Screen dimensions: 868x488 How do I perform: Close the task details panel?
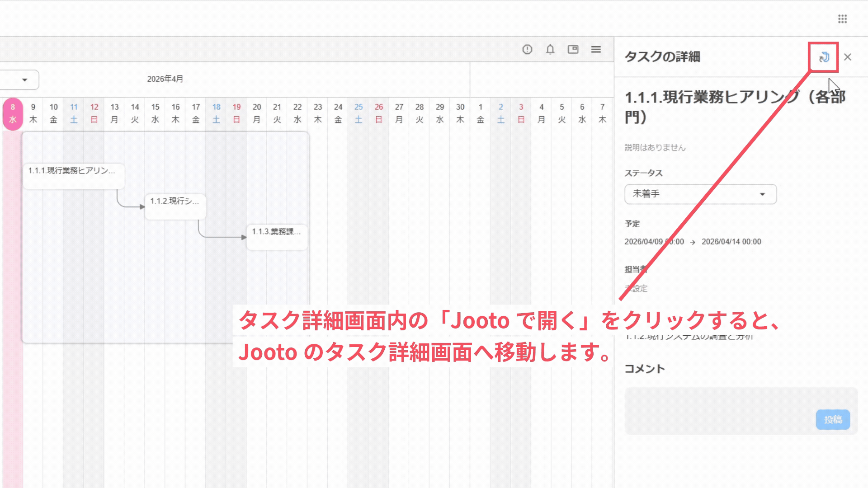tap(848, 57)
